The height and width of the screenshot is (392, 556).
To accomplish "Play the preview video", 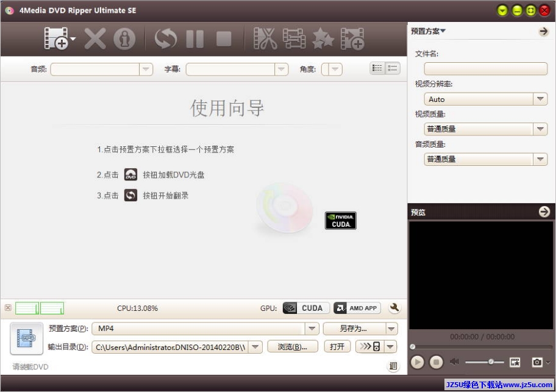I will pos(418,362).
